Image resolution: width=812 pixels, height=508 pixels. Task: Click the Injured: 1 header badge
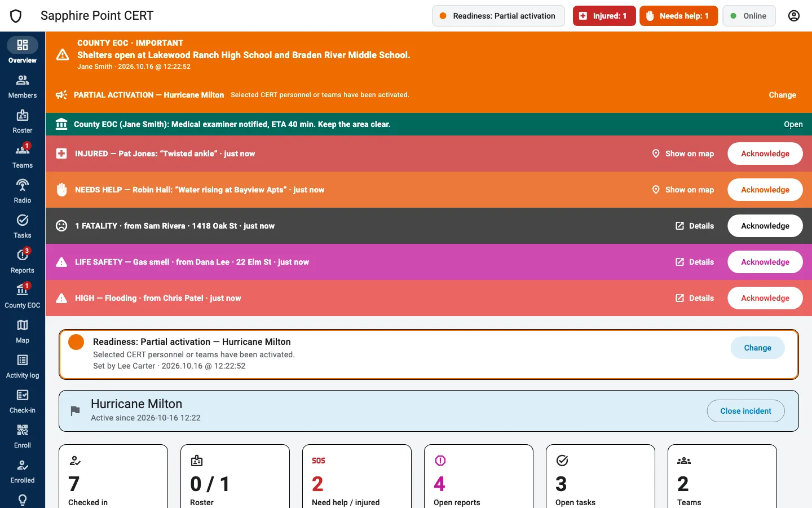click(604, 16)
